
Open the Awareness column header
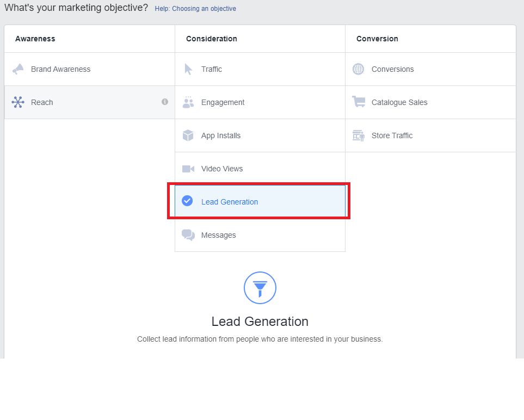35,39
